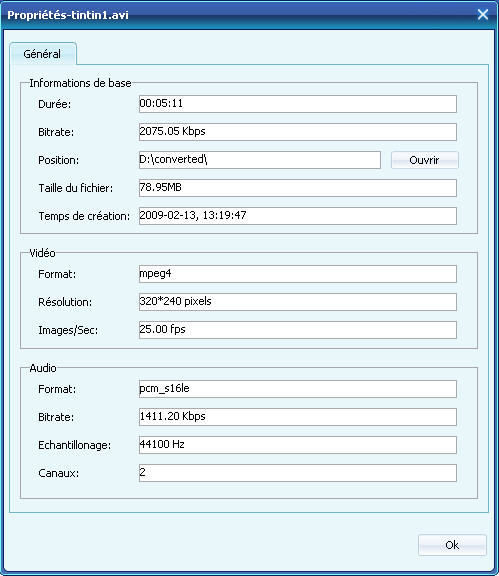
Task: Click the Audio group title
Action: [43, 368]
